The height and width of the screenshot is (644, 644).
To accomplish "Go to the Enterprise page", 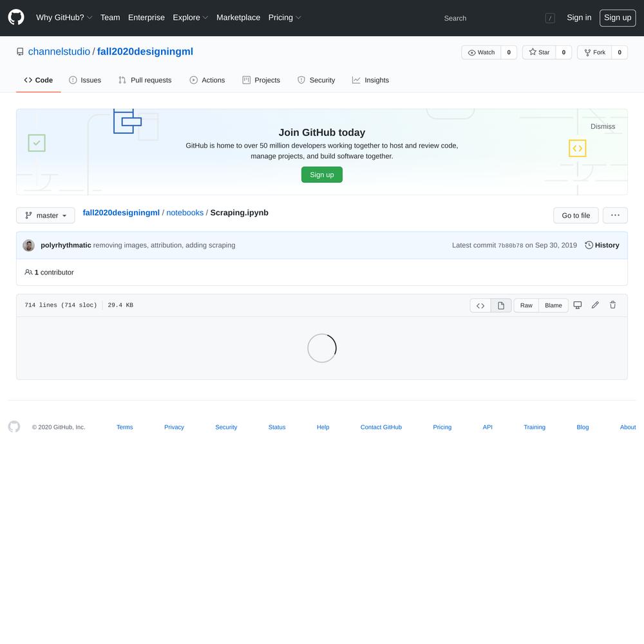I will 146,17.
